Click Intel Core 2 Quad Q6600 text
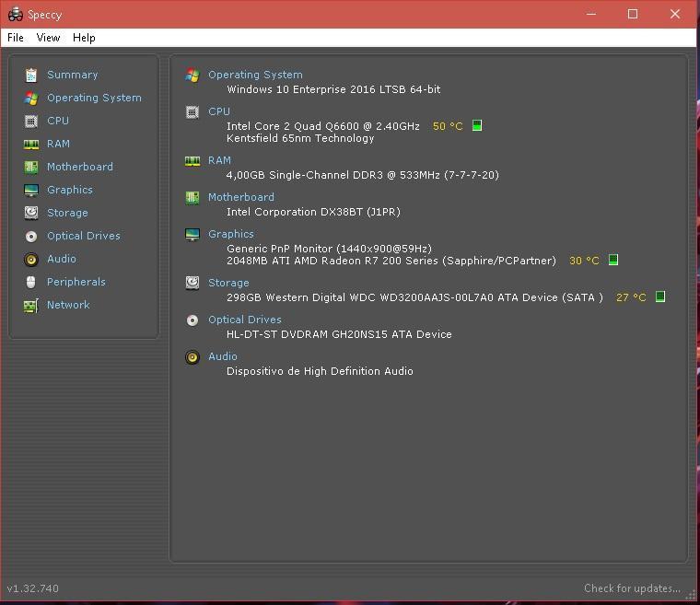Viewport: 700px width, 605px height. click(x=323, y=126)
